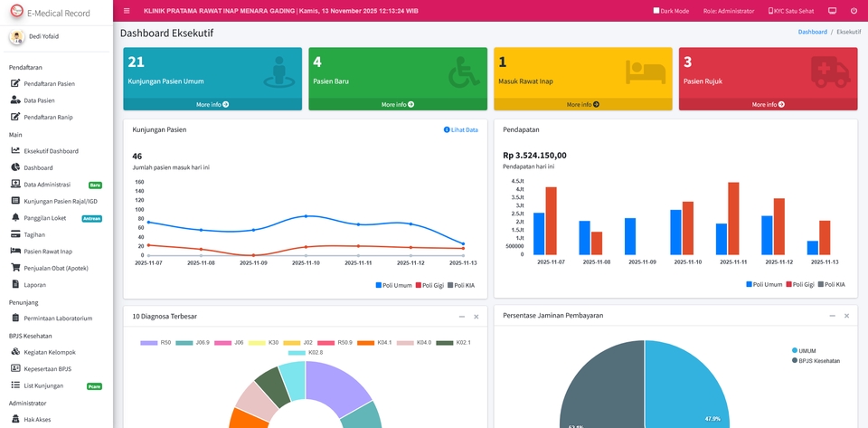Click the power logout icon
868x428 pixels.
(854, 11)
